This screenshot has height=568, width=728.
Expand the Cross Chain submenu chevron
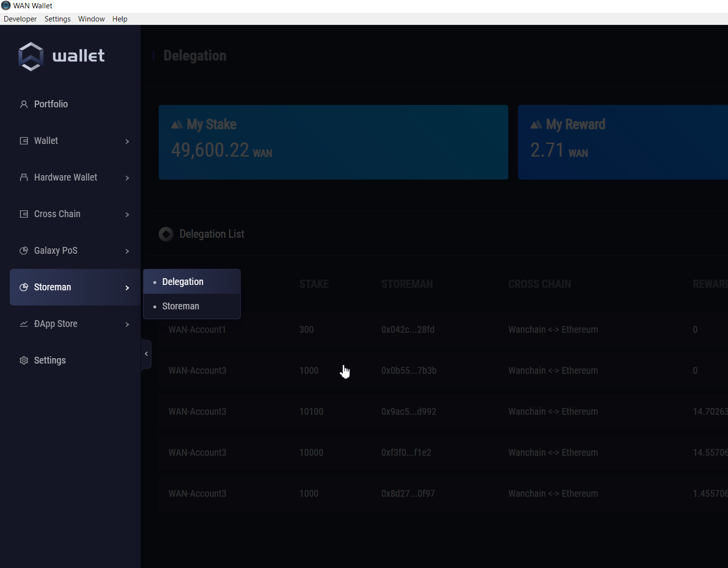coord(127,214)
